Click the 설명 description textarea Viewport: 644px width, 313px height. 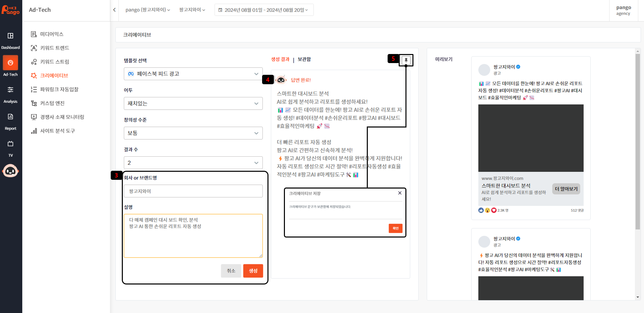193,236
